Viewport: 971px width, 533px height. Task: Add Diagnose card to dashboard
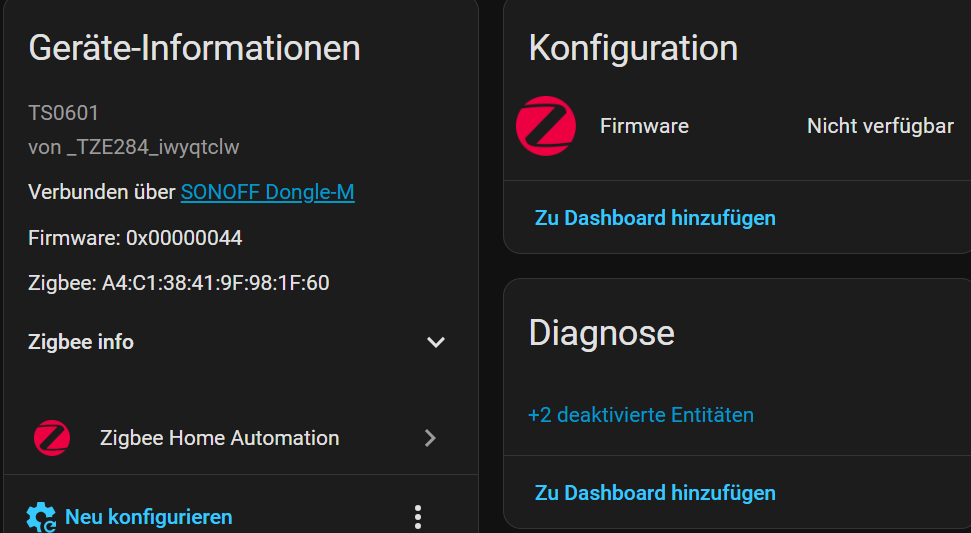tap(655, 493)
